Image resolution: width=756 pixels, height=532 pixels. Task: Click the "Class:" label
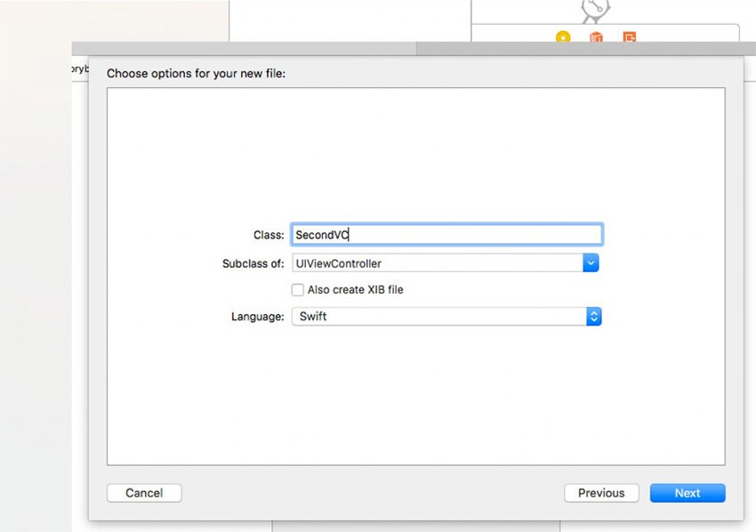click(269, 235)
